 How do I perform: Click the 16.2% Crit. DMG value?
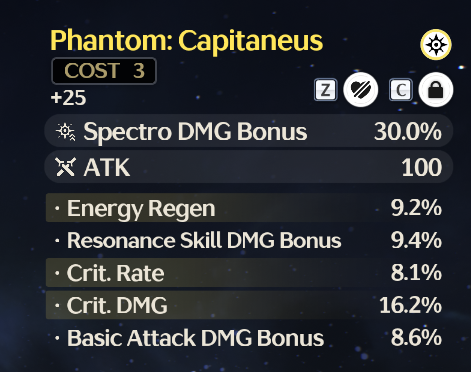(x=410, y=305)
